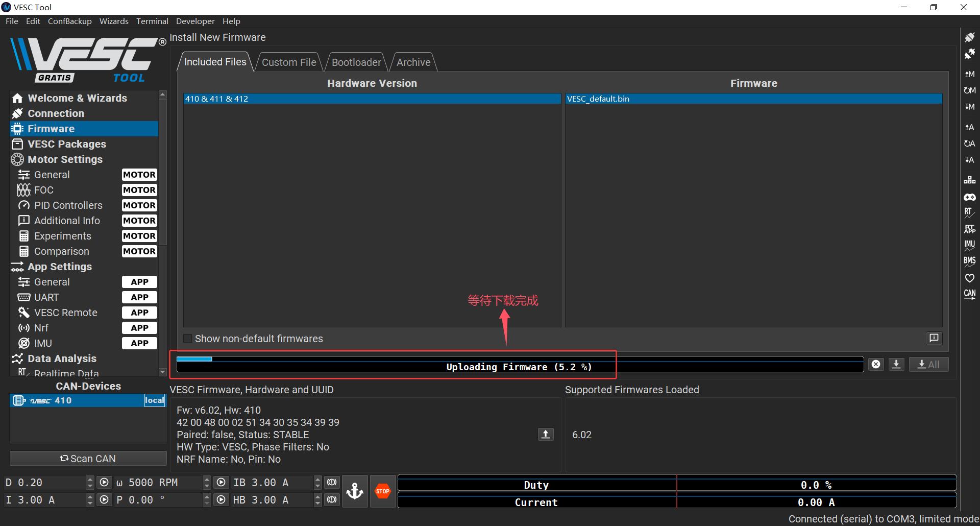Open the Developer menu

[x=195, y=21]
